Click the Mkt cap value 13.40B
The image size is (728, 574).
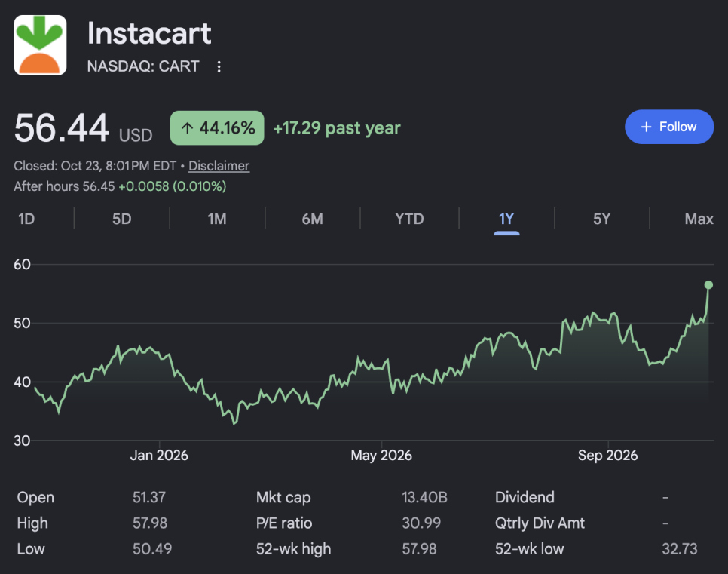[424, 497]
